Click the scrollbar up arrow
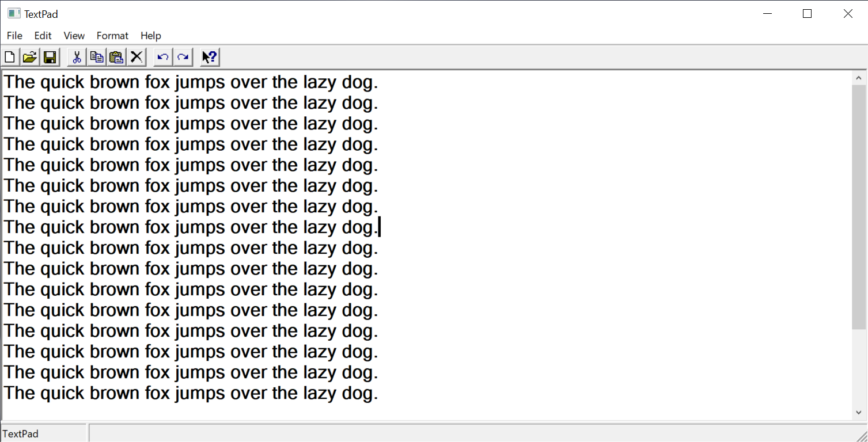Viewport: 868px width, 442px height. click(x=858, y=78)
